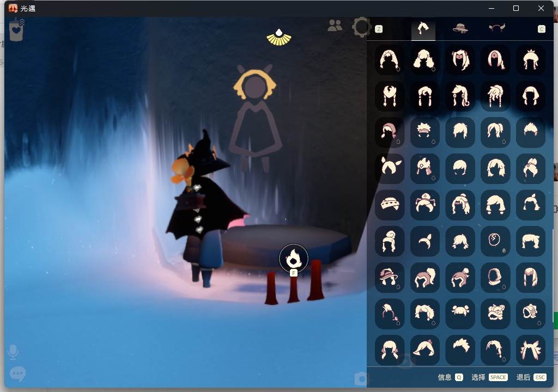This screenshot has width=558, height=392.
Task: Open the settings gear
Action: tap(361, 27)
